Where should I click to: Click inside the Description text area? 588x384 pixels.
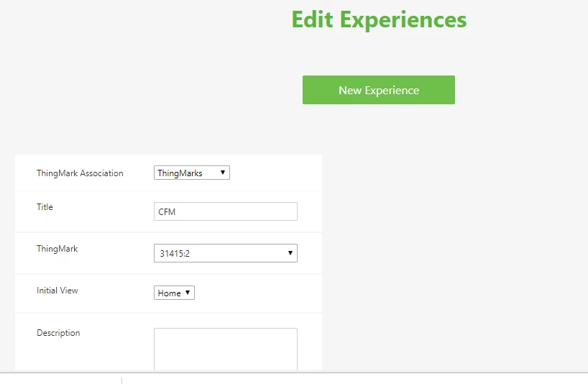coord(226,349)
